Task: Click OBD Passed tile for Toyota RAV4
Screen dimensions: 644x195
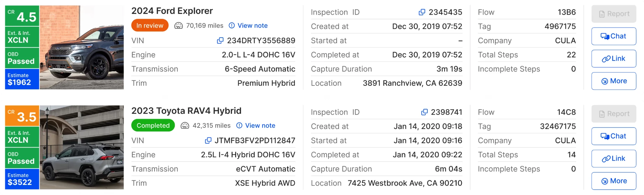Action: pyautogui.click(x=22, y=158)
